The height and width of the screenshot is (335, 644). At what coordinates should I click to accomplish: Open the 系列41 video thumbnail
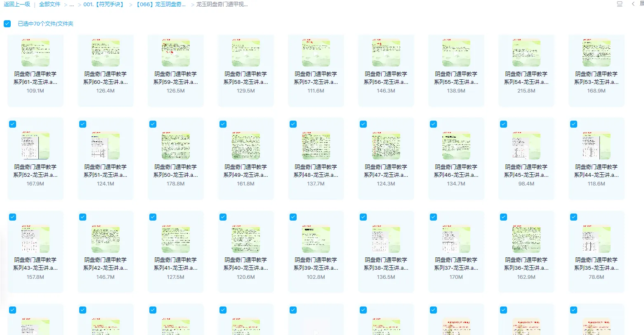pyautogui.click(x=176, y=239)
